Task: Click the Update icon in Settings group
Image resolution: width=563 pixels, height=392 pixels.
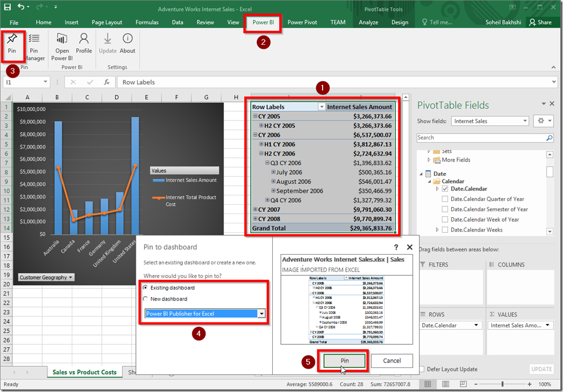Action: 107,38
